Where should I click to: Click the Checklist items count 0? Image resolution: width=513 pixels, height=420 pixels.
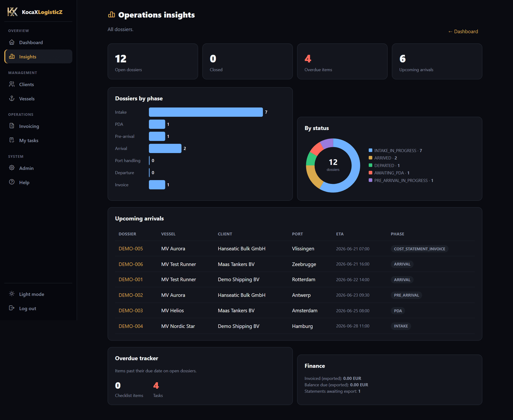pos(118,385)
